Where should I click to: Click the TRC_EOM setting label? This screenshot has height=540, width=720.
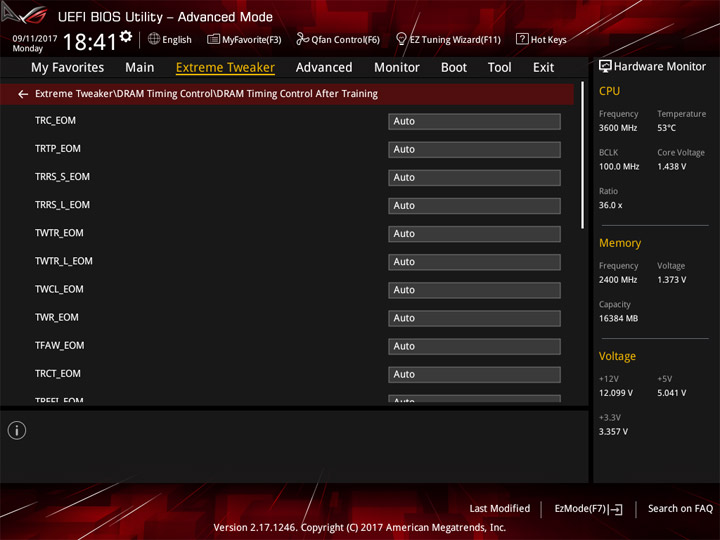pyautogui.click(x=55, y=121)
